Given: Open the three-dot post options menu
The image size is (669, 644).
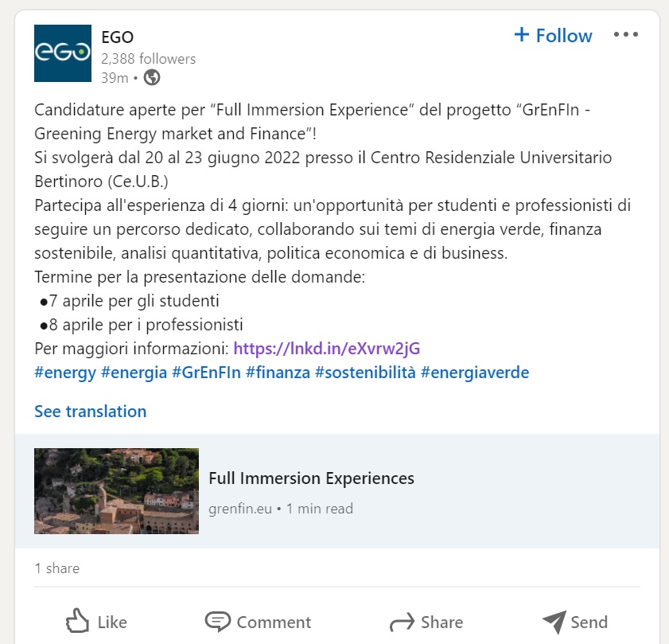Looking at the screenshot, I should [626, 34].
